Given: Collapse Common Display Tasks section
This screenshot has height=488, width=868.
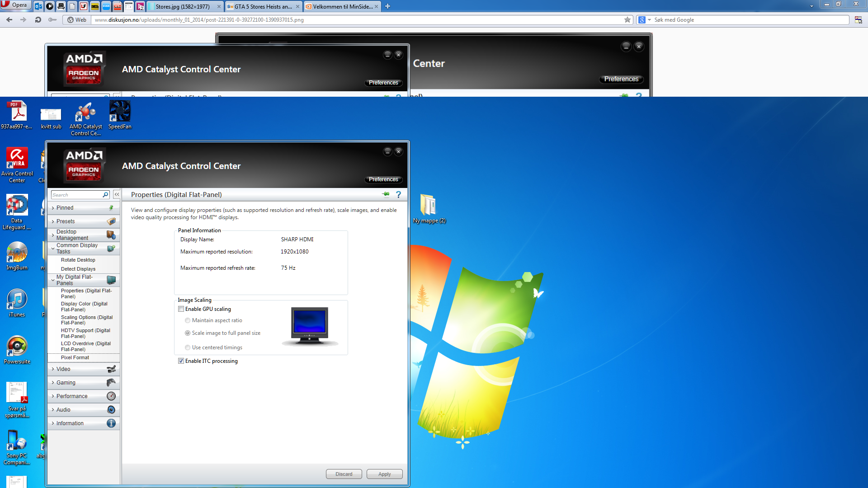Looking at the screenshot, I should pyautogui.click(x=84, y=249).
